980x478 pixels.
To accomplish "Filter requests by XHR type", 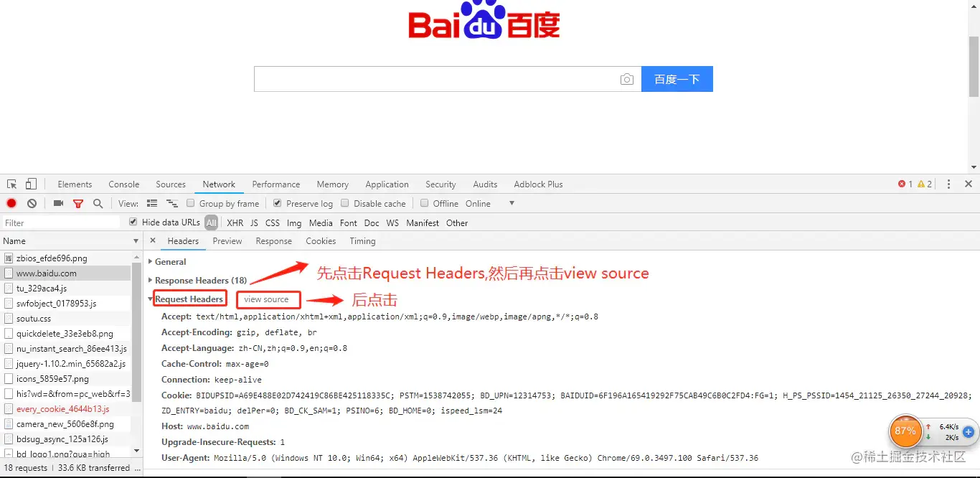I will 235,223.
